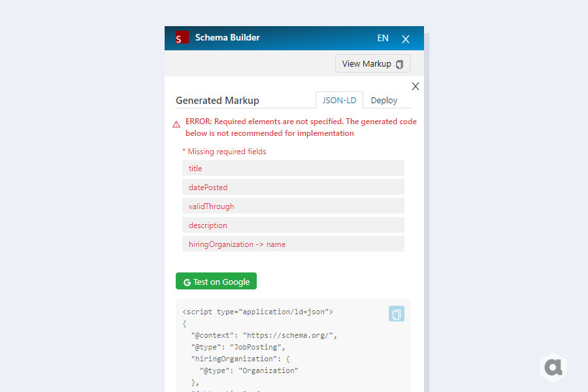
Task: Click the View Markup button
Action: [373, 64]
